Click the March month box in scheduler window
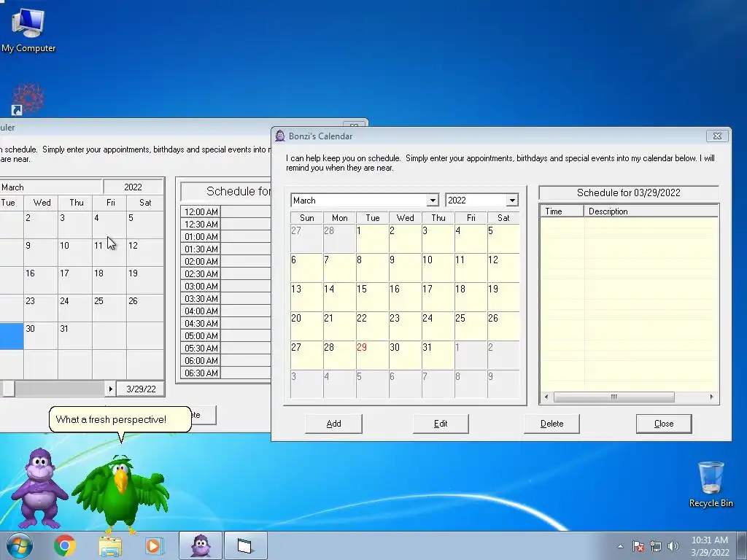 (x=50, y=187)
